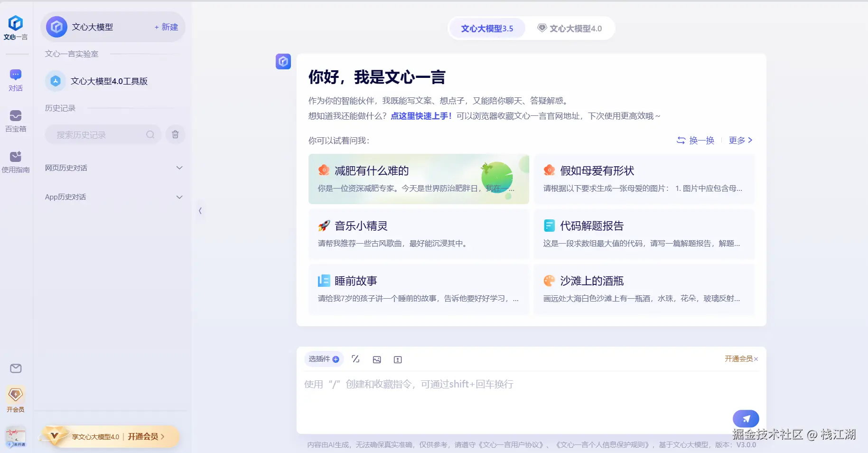This screenshot has height=453, width=868.
Task: Switch to the 文心大模型4.0 tab
Action: coord(569,28)
